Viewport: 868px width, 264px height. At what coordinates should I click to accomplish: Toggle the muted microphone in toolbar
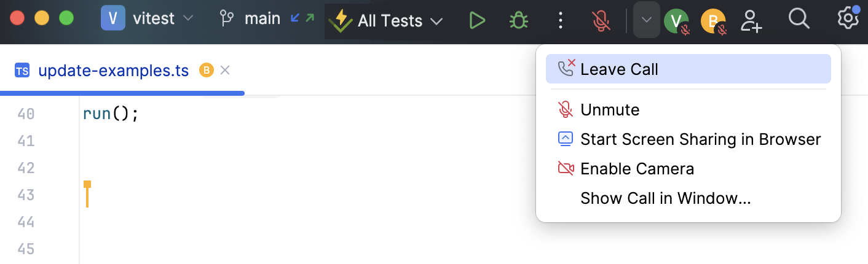[601, 21]
